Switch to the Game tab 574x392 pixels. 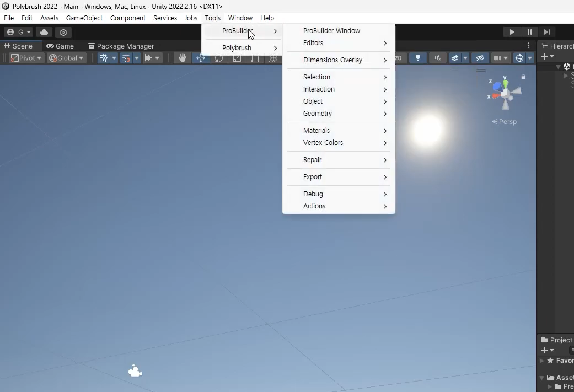click(x=60, y=46)
